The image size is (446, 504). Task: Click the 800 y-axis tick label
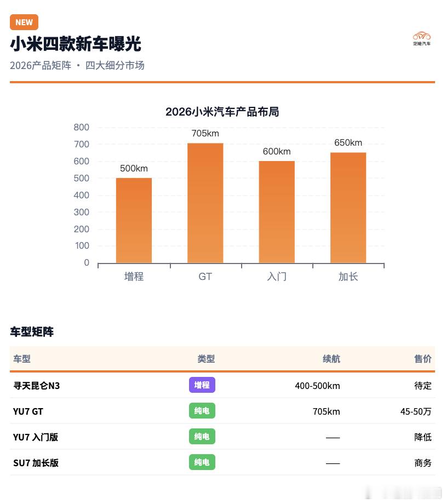pos(81,127)
